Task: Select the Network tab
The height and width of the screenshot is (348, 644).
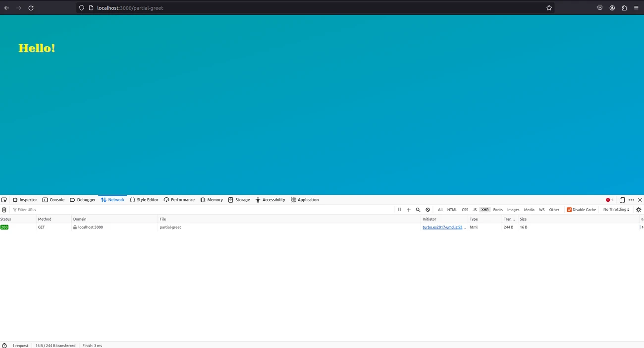Action: point(113,200)
